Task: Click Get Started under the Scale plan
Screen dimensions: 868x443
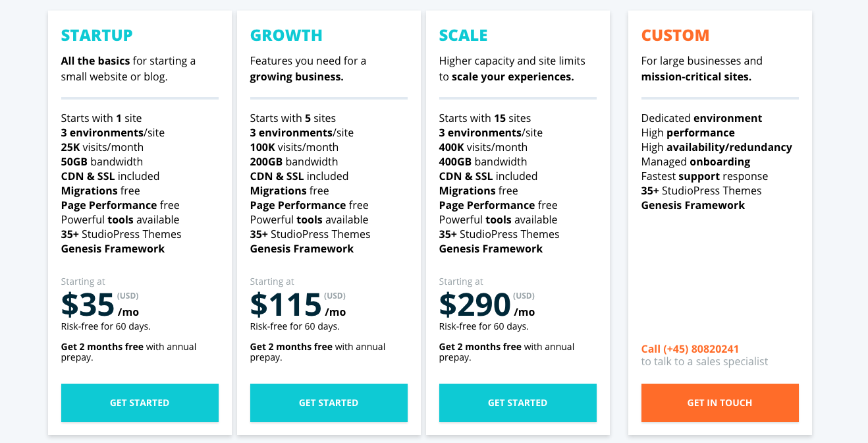Action: pyautogui.click(x=518, y=403)
